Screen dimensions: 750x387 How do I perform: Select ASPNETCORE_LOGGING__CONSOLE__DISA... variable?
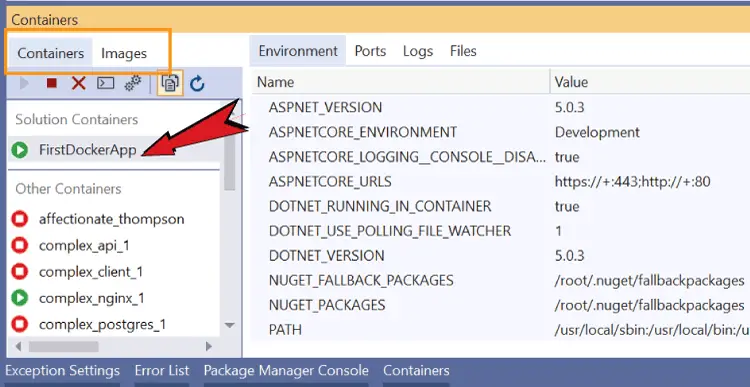(407, 157)
